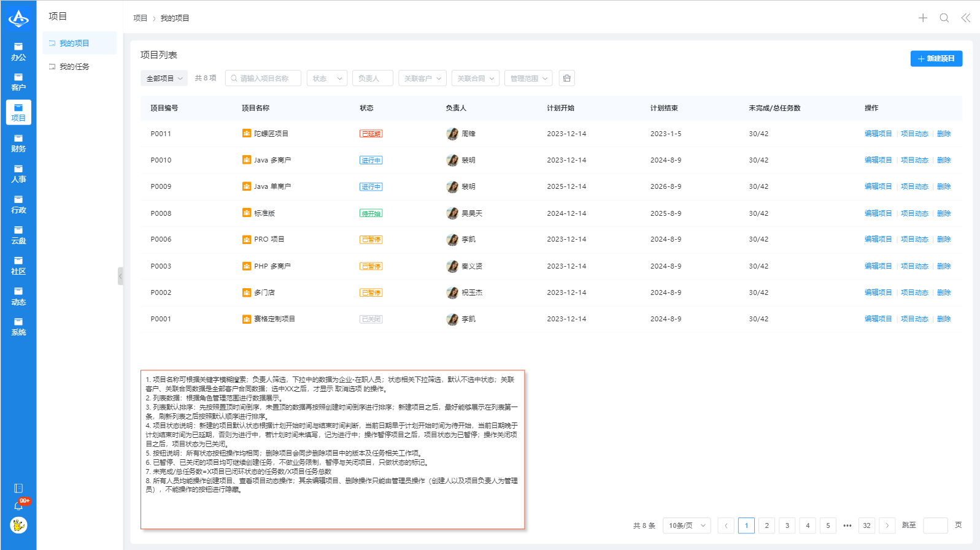Open the 关联客户 filter dropdown

point(422,78)
